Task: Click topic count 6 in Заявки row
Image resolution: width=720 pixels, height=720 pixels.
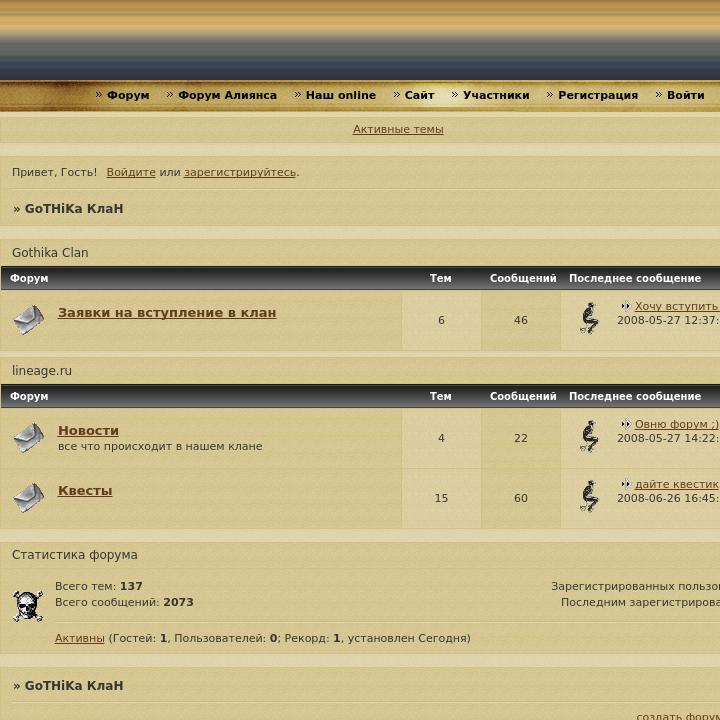Action: pos(441,320)
